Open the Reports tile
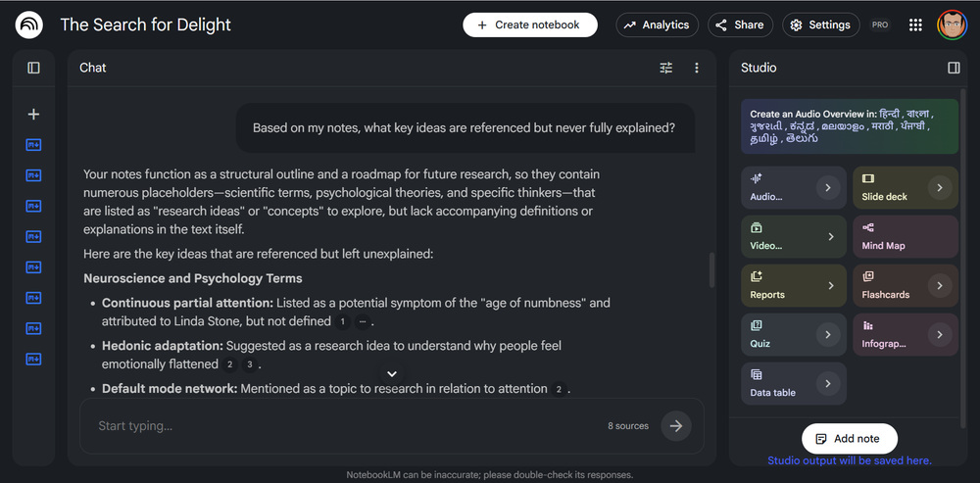This screenshot has width=980, height=483. coord(794,285)
